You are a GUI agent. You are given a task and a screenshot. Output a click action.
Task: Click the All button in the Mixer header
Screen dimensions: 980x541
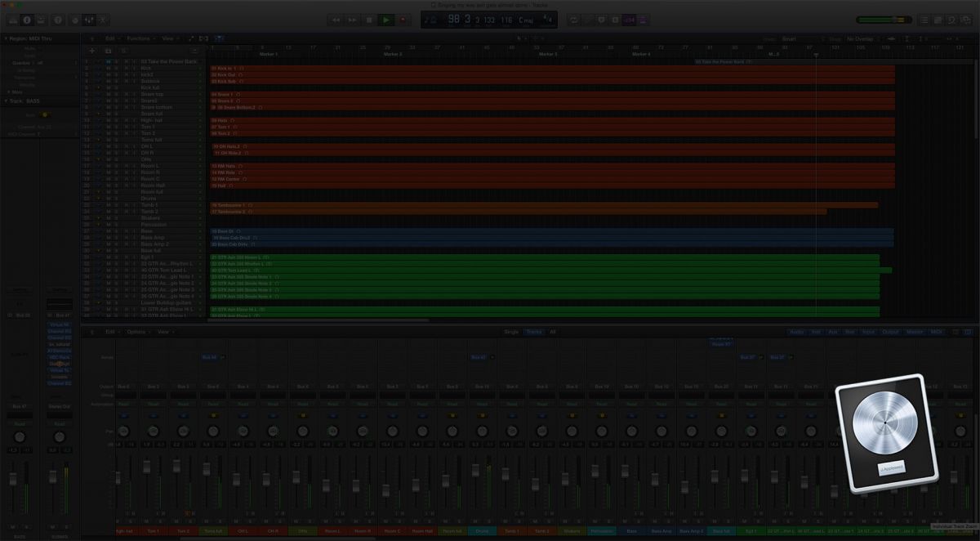click(x=552, y=332)
